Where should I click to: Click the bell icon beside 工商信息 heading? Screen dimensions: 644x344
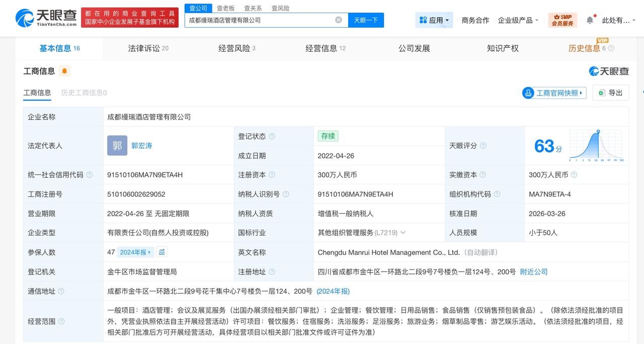point(63,71)
